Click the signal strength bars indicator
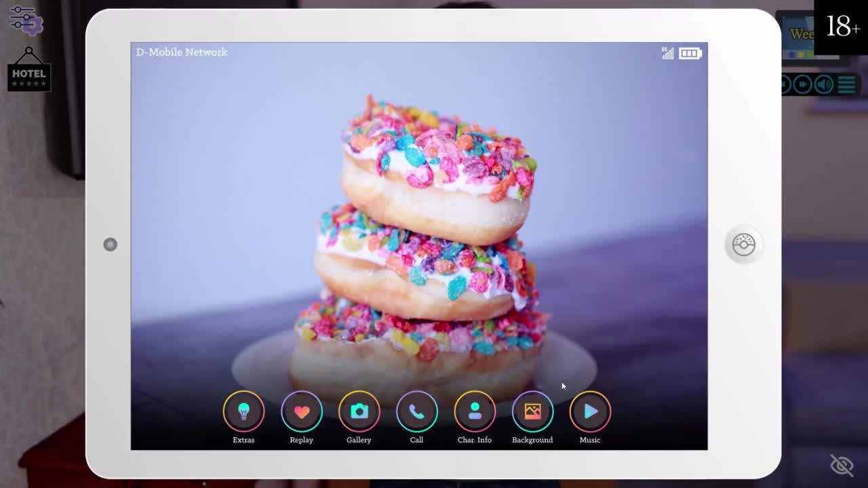Viewport: 868px width, 488px height. click(668, 54)
